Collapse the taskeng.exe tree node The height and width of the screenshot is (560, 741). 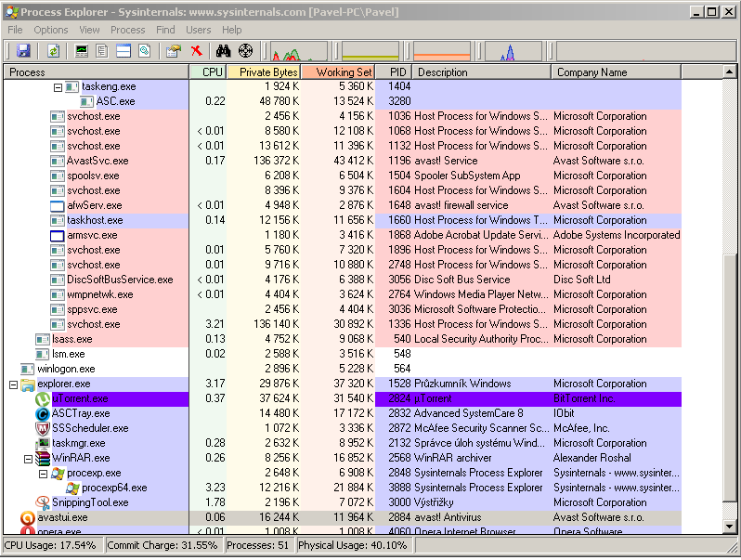tap(58, 88)
